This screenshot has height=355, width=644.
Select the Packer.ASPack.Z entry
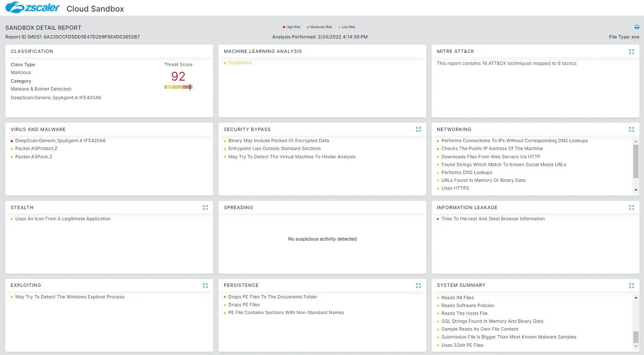33,157
